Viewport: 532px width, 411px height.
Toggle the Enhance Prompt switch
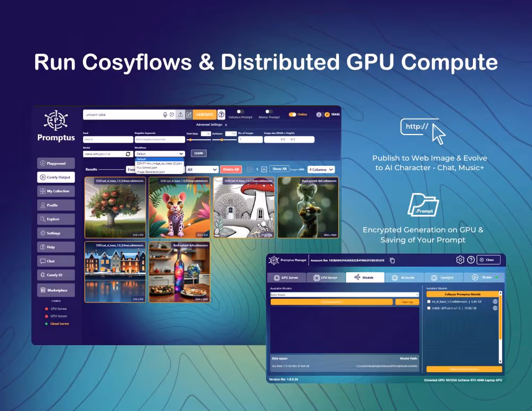point(240,112)
